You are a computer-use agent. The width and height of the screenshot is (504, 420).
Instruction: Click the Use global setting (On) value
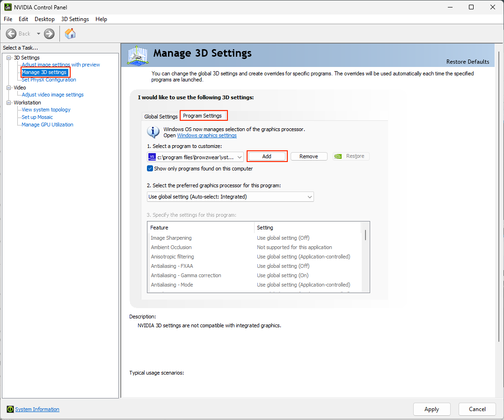283,275
